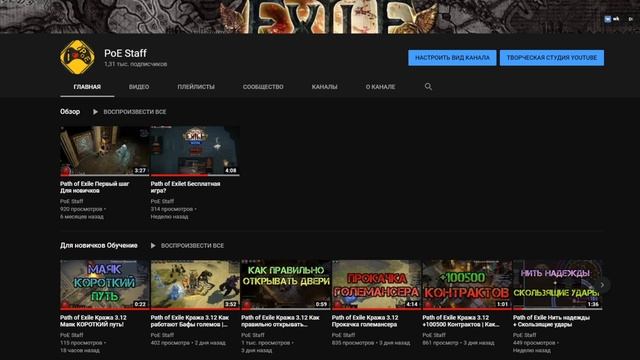This screenshot has height=360, width=640.
Task: Click title Кража 3.12 Как правильно открывать
Action: 280,321
